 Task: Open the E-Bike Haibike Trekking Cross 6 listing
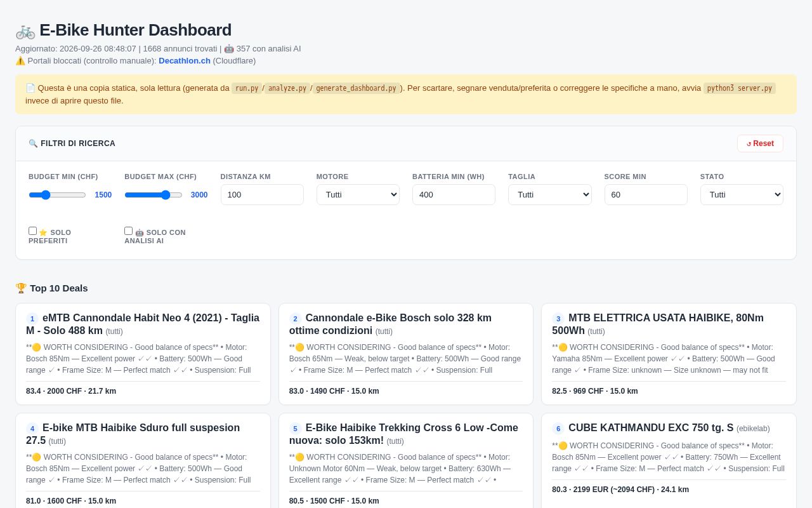point(403,434)
